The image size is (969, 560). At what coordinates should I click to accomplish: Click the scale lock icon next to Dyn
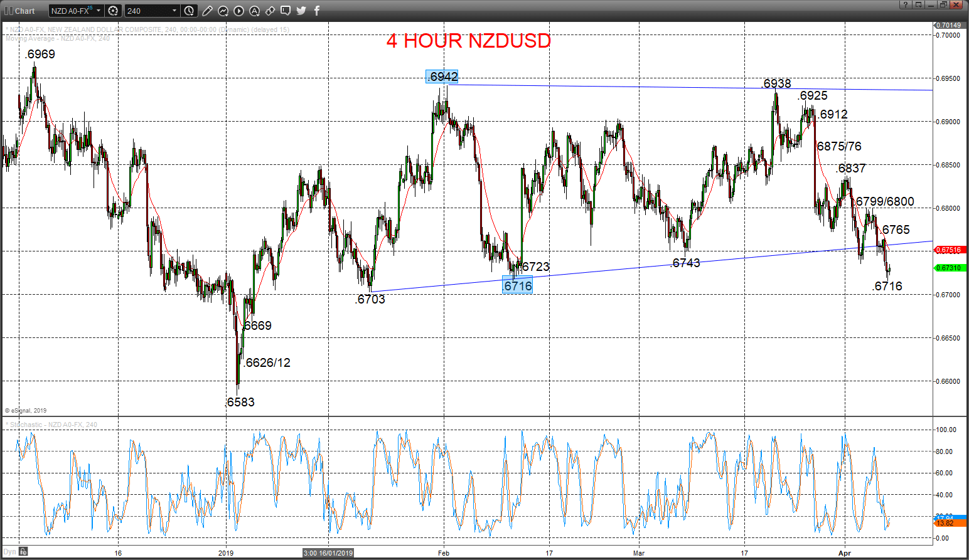click(x=23, y=552)
